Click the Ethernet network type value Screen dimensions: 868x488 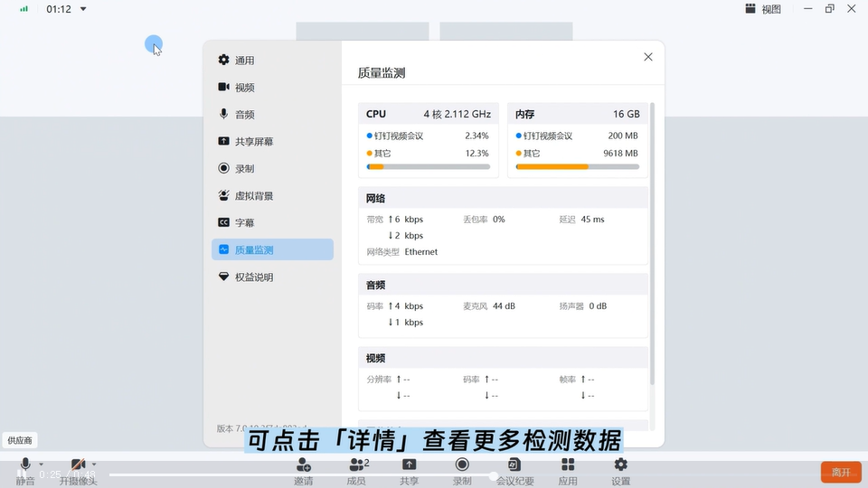click(421, 252)
